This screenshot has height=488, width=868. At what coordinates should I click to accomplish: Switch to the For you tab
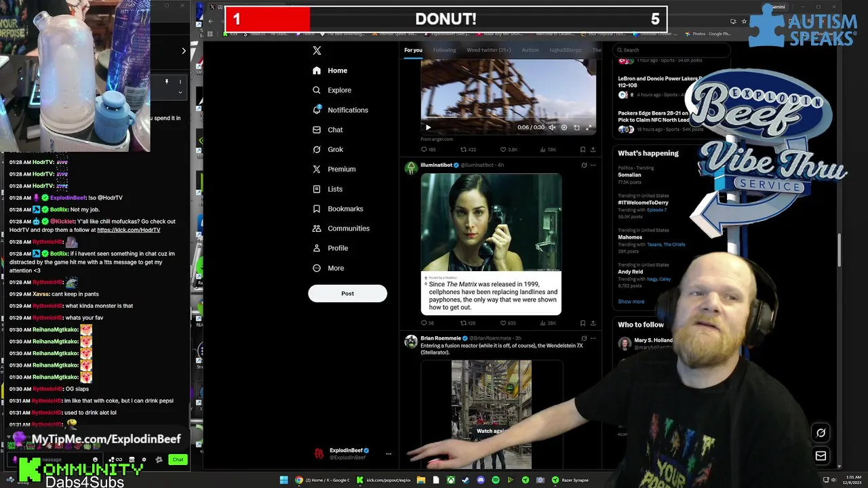[413, 50]
